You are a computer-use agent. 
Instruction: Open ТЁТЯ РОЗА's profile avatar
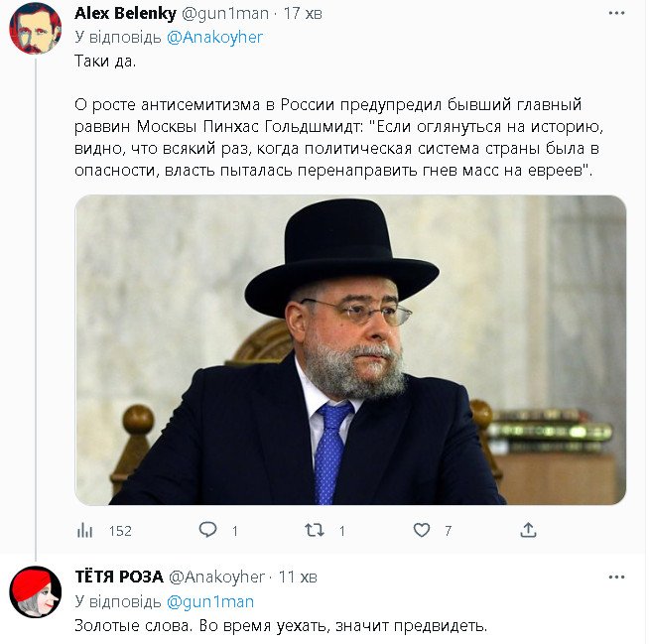point(36,592)
